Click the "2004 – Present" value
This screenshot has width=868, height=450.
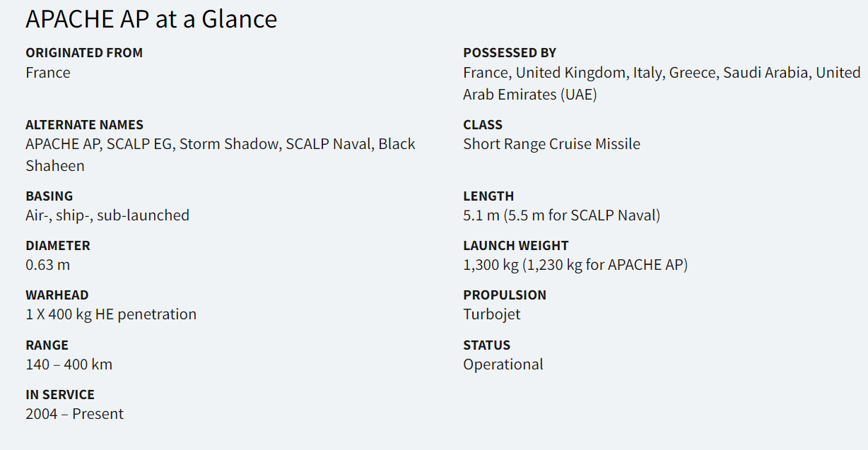pyautogui.click(x=74, y=414)
